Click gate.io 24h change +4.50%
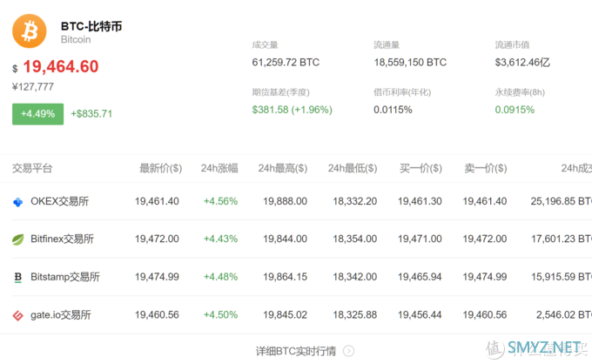The image size is (592, 364). (221, 315)
